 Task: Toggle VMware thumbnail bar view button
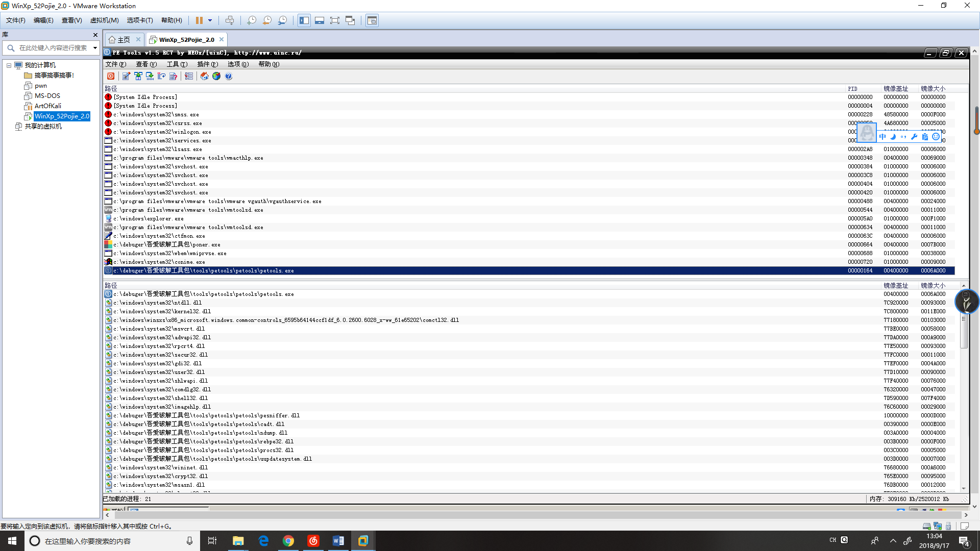click(320, 20)
